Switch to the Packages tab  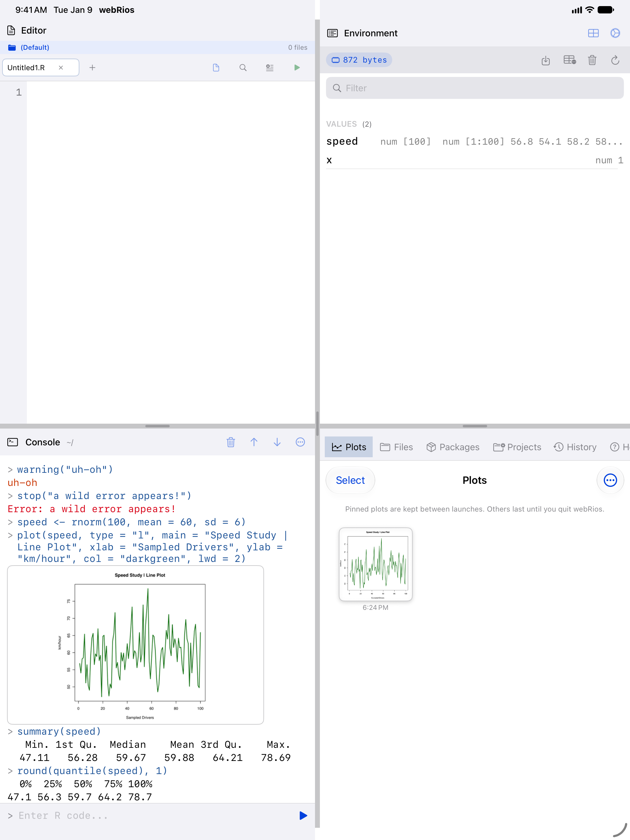[453, 447]
